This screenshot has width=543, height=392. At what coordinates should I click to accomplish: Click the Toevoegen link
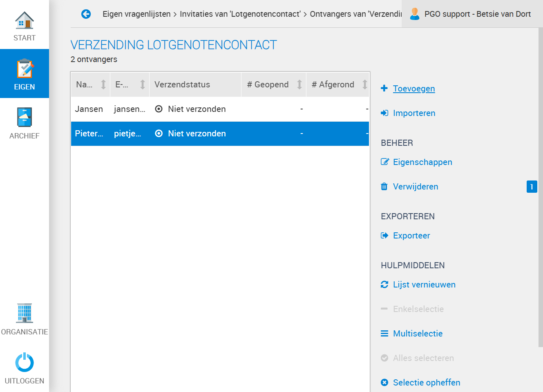414,89
